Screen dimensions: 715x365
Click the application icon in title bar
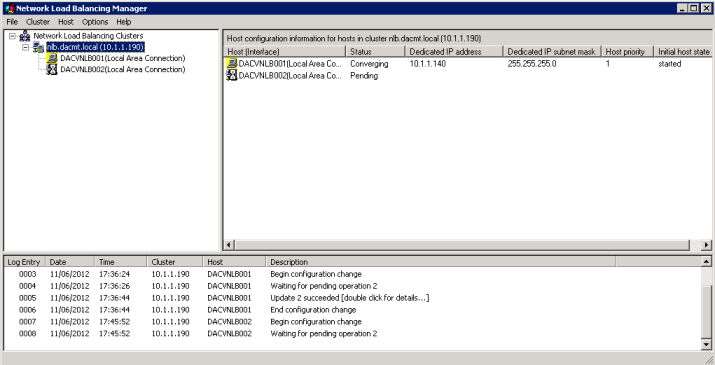point(10,8)
